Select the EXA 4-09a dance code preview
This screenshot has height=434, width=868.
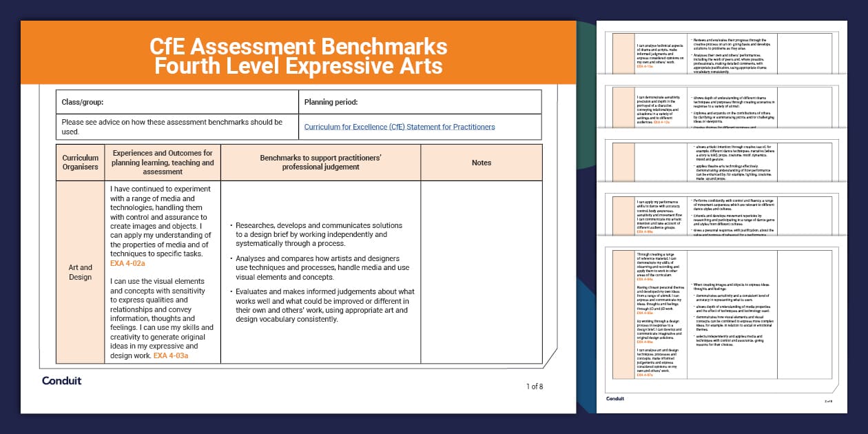point(645,232)
